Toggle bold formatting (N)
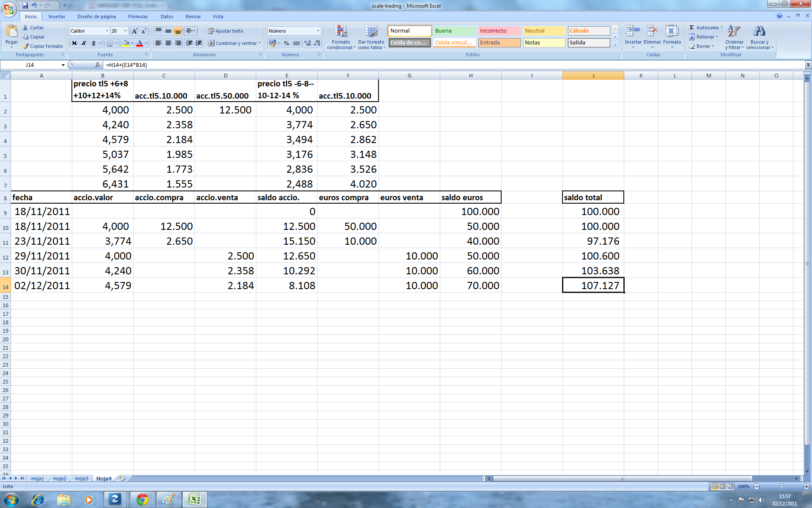 click(74, 43)
